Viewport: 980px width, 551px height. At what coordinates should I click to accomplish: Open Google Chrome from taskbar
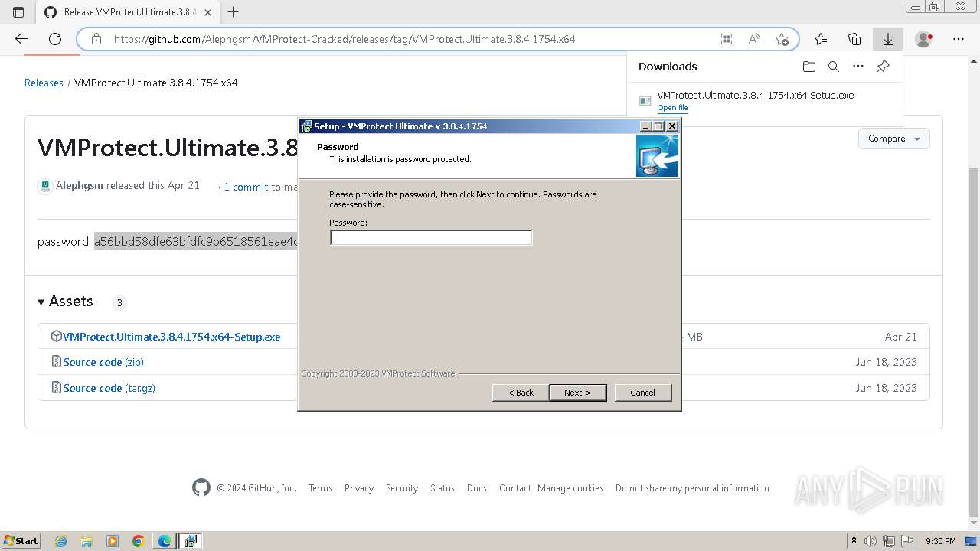coord(139,541)
